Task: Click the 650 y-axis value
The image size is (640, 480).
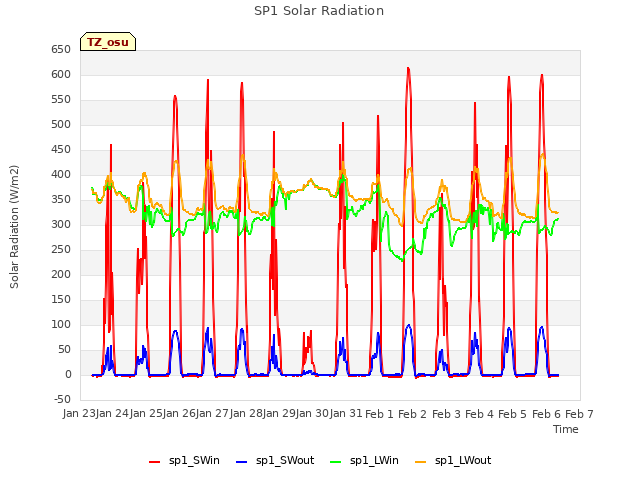Action: pos(61,50)
